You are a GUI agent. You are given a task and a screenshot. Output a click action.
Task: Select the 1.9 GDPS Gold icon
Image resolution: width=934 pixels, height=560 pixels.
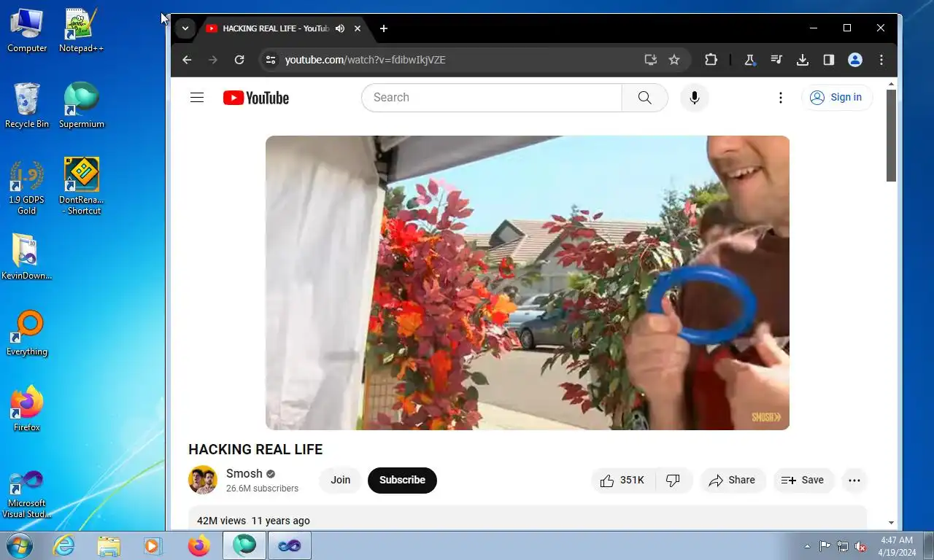click(27, 188)
